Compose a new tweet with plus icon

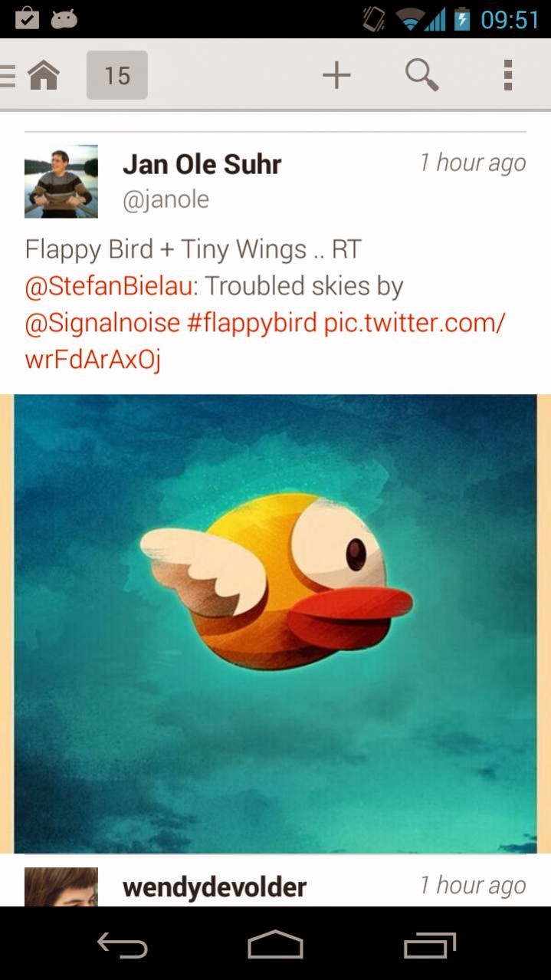[x=336, y=75]
